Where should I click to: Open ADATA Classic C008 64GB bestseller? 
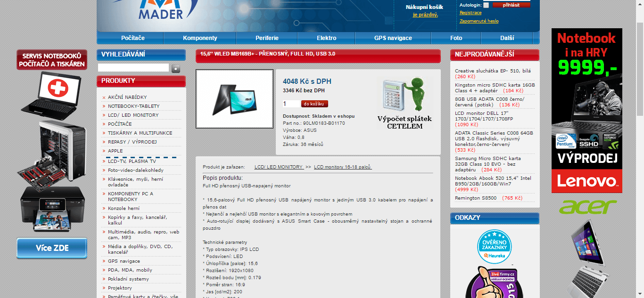pos(494,139)
